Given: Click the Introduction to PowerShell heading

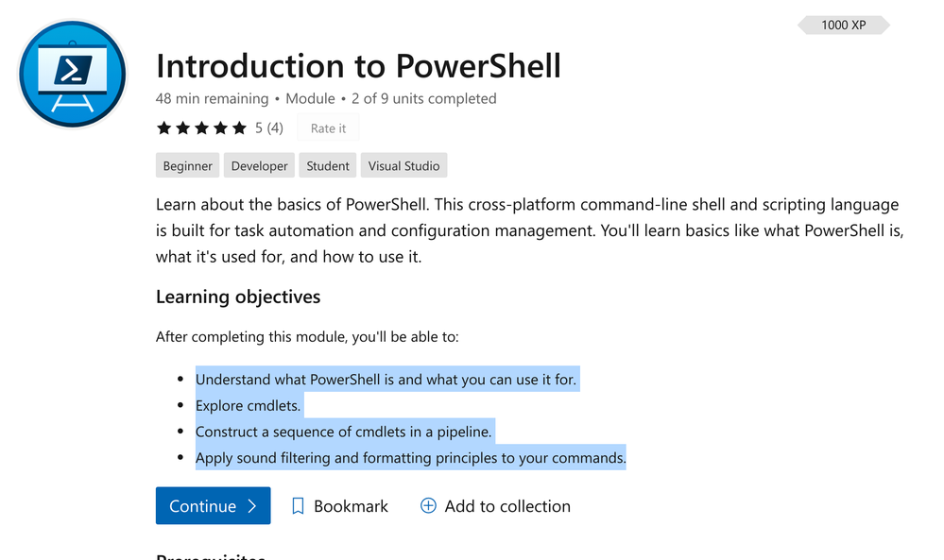Looking at the screenshot, I should [358, 66].
